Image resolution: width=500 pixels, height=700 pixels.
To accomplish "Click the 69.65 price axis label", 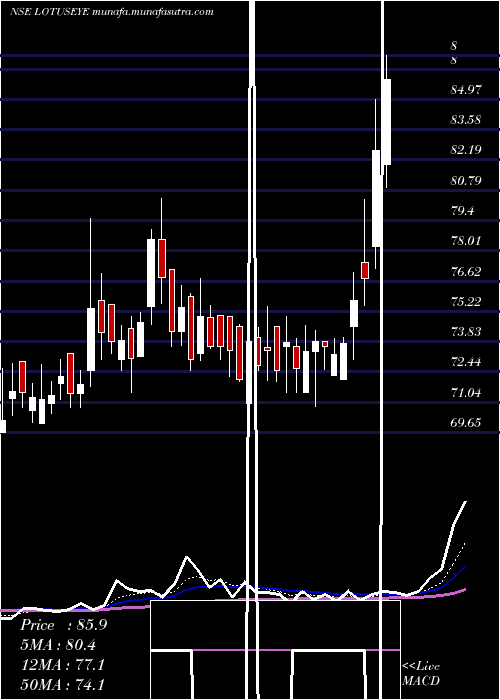I will pos(466,422).
